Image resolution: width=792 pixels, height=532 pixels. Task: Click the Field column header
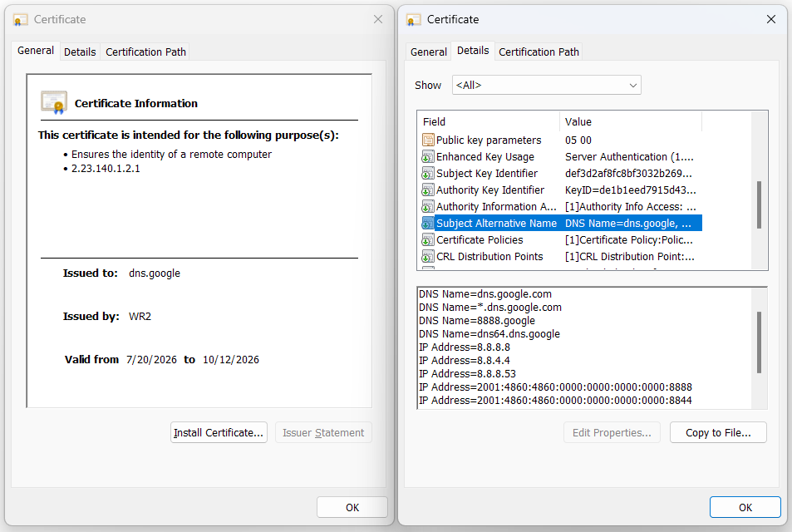(489, 121)
